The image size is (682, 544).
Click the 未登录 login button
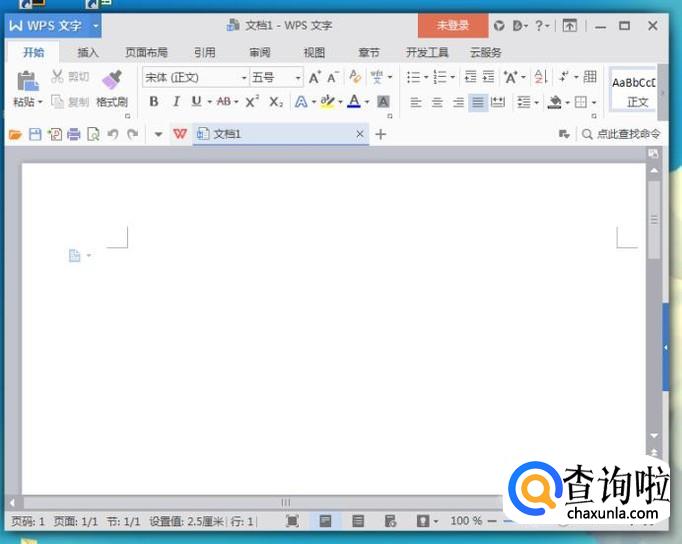pyautogui.click(x=453, y=26)
